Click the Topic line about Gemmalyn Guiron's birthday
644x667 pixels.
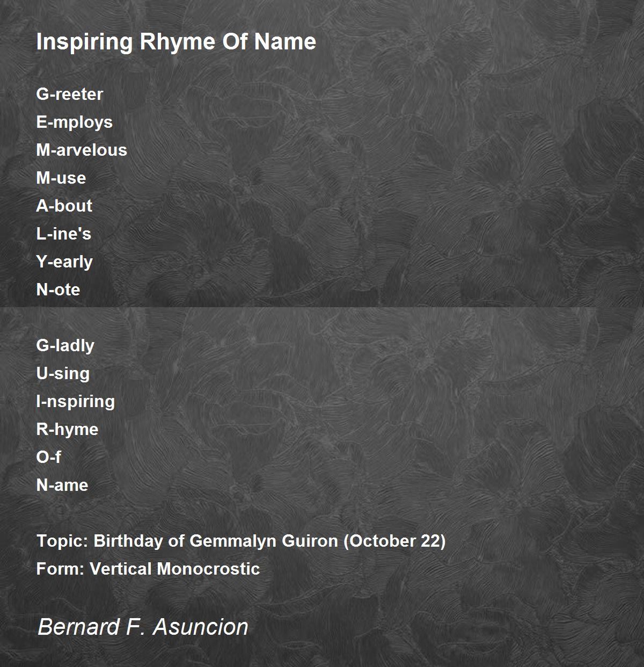241,541
